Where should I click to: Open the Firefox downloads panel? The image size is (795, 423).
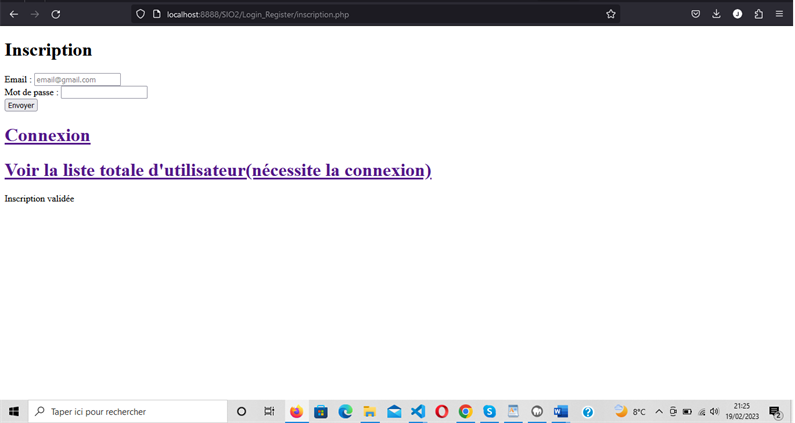coord(716,14)
